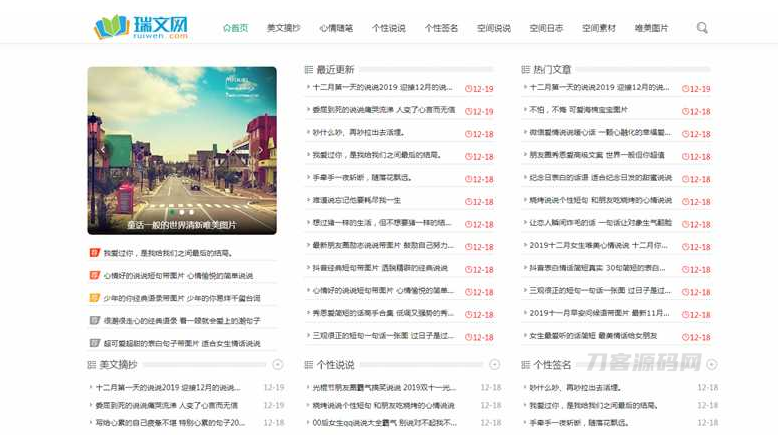Open 00后女生qq说说大全 article
Screen dimensions: 778x435
(385, 423)
